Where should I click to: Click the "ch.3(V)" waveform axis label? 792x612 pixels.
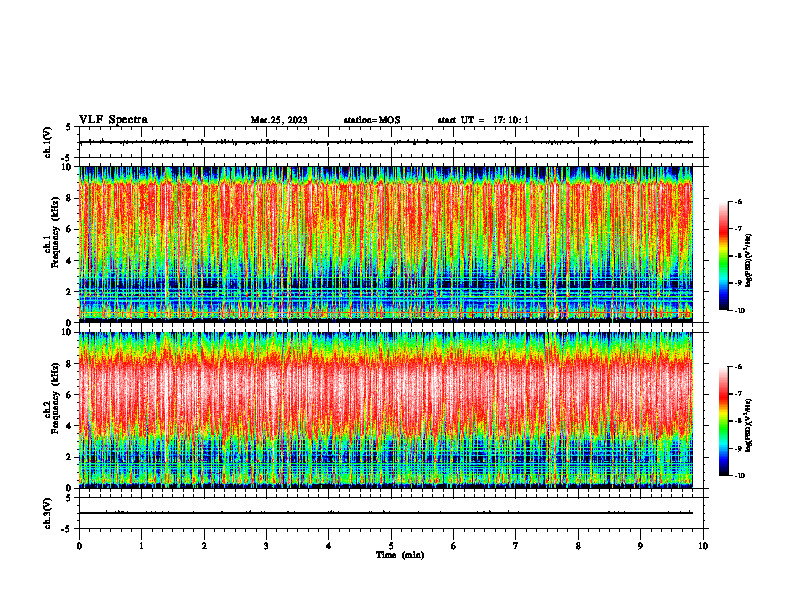click(x=47, y=513)
